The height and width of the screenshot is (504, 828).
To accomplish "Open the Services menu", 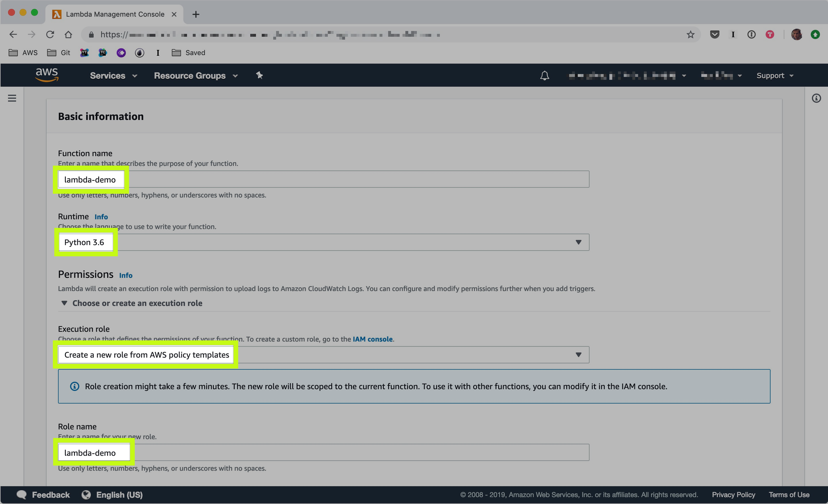I will point(113,75).
